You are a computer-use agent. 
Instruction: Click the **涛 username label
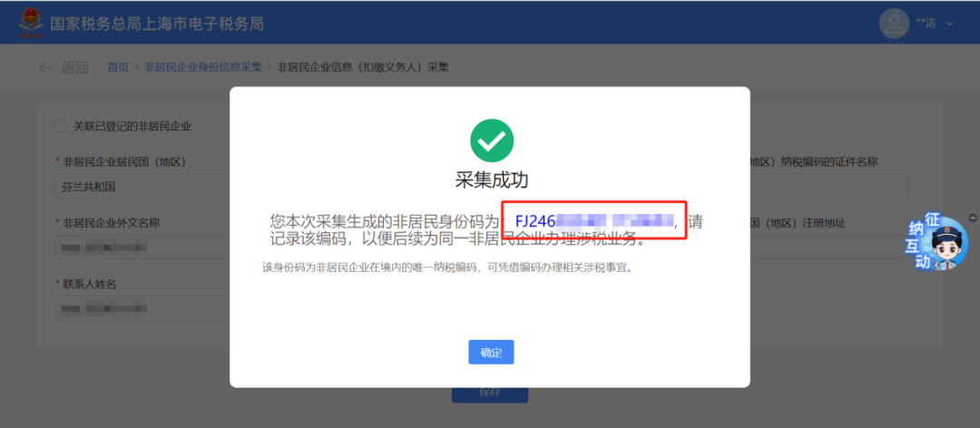point(926,24)
